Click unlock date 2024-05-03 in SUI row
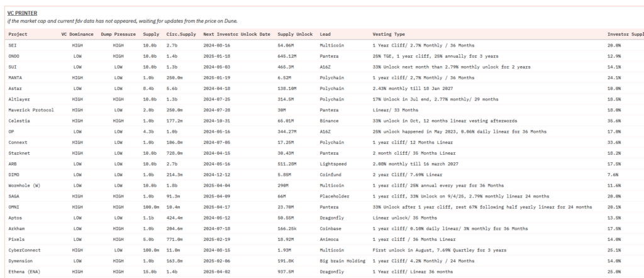Screen dimensions: 644x278 217,67
